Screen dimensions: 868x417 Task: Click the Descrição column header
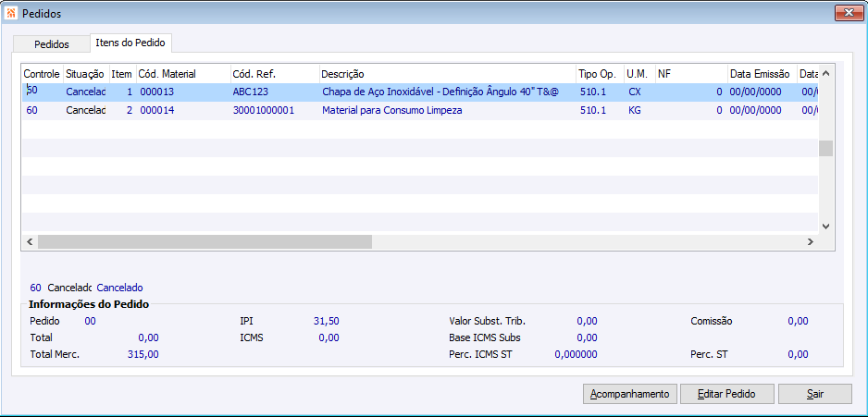(448, 73)
